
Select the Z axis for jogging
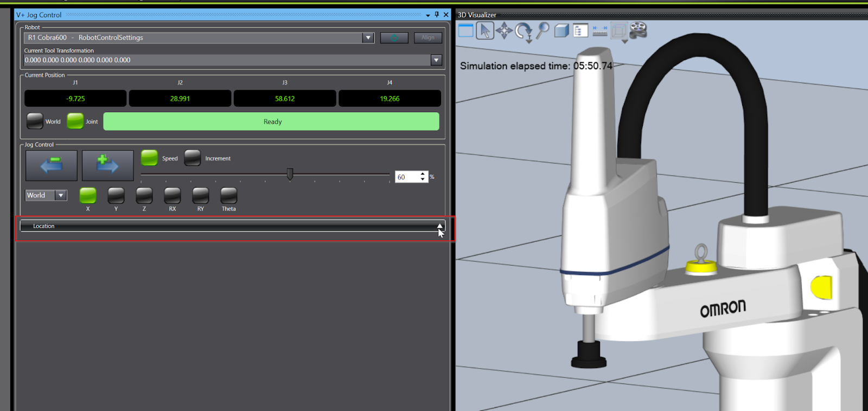(x=144, y=195)
